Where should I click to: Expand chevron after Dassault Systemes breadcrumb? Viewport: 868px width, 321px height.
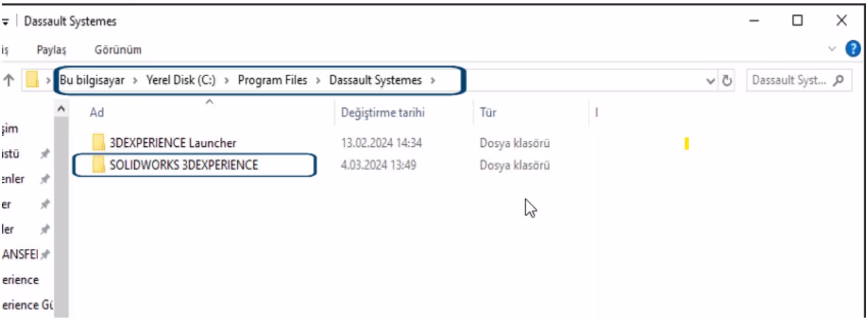click(432, 80)
